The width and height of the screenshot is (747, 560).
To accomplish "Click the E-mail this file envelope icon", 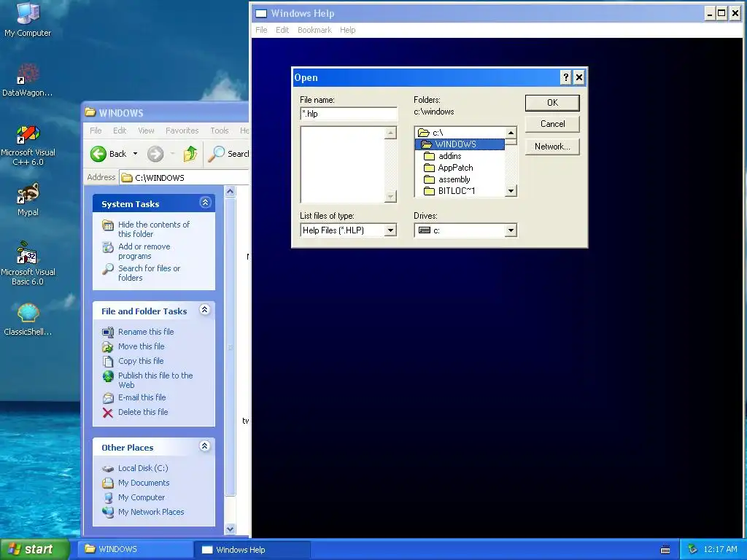I will [108, 397].
